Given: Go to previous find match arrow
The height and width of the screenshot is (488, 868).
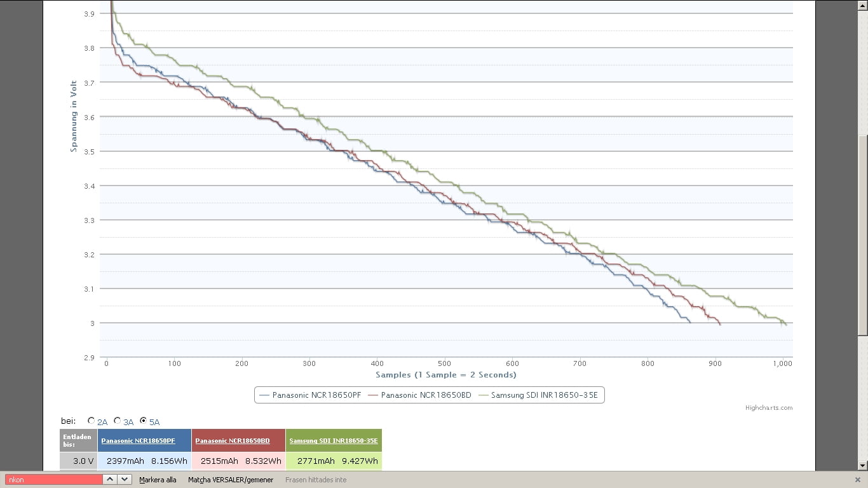Looking at the screenshot, I should (x=109, y=480).
